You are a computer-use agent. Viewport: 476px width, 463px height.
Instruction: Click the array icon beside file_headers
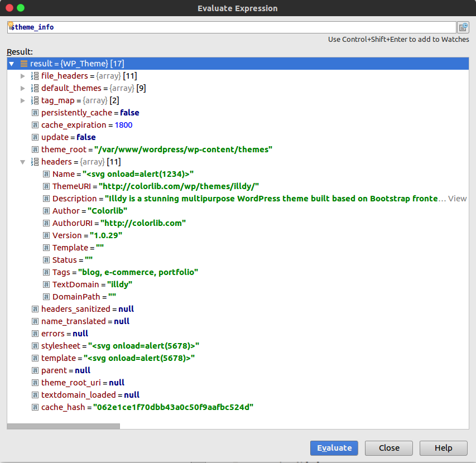pyautogui.click(x=35, y=76)
